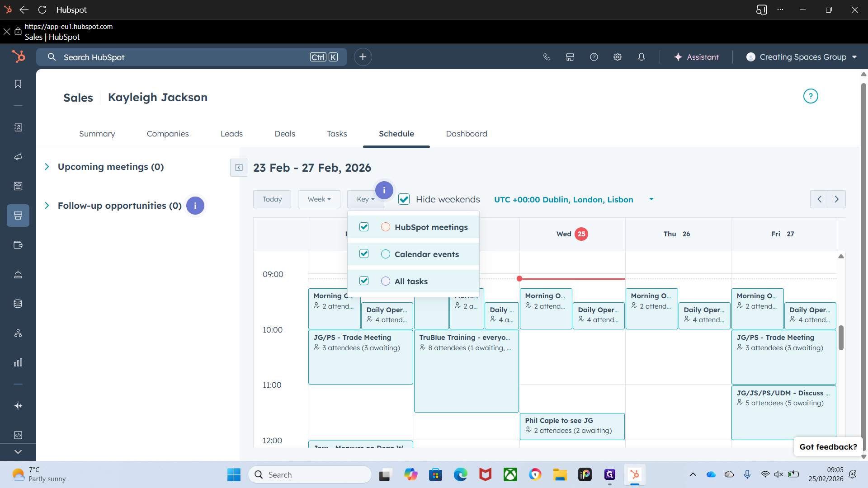Focus the Search HubSpot field

pyautogui.click(x=192, y=57)
